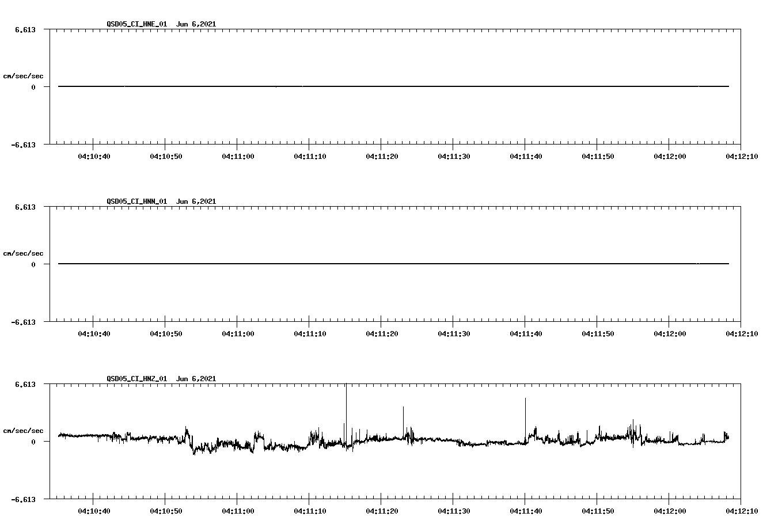
Task: Select the QSD05_CI_HNN_01 plot title
Action: (x=161, y=202)
